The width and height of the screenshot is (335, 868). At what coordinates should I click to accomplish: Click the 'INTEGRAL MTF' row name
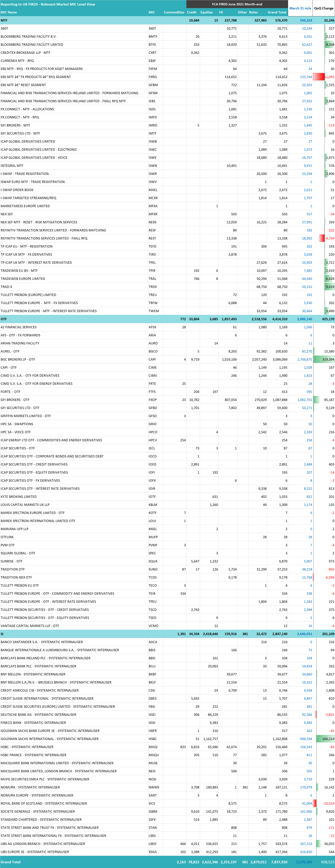(12, 166)
